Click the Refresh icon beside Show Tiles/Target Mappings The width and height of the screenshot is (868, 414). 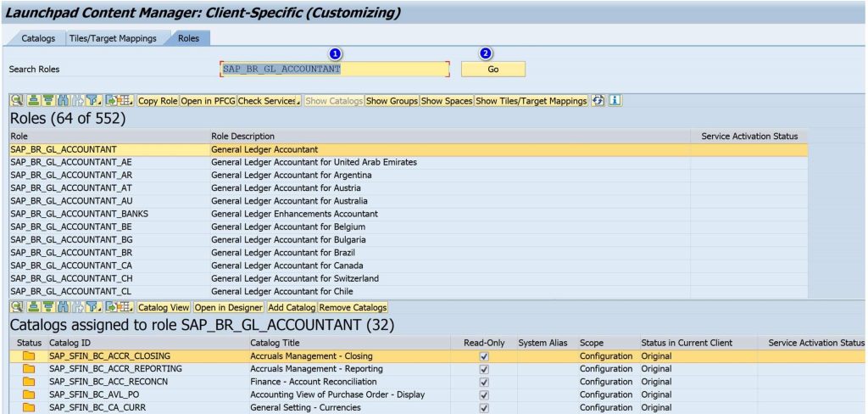click(598, 101)
